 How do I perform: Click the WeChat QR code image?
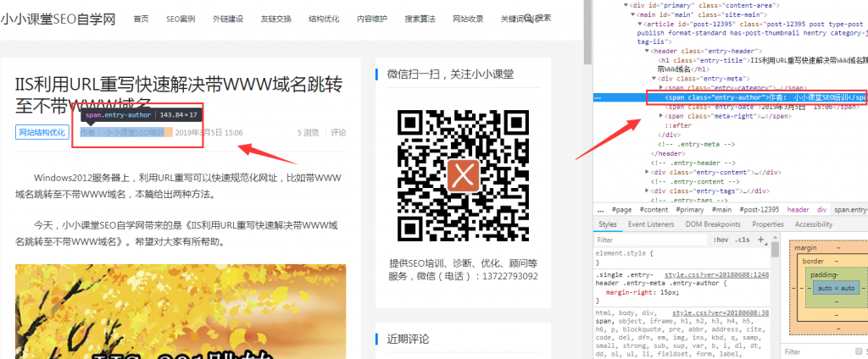pos(464,176)
